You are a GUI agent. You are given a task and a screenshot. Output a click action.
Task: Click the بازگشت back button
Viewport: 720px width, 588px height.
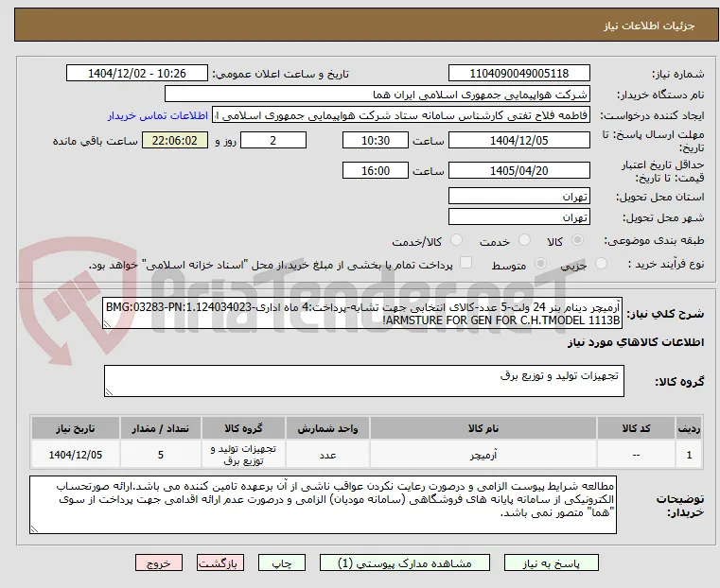pyautogui.click(x=220, y=563)
